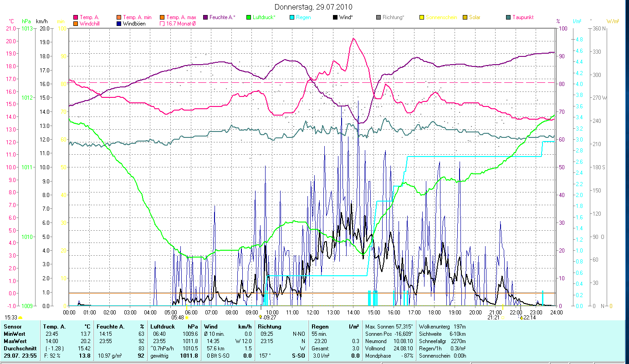Click the Sonnenschein 0:00h entry
The height and width of the screenshot is (364, 629).
(x=442, y=355)
